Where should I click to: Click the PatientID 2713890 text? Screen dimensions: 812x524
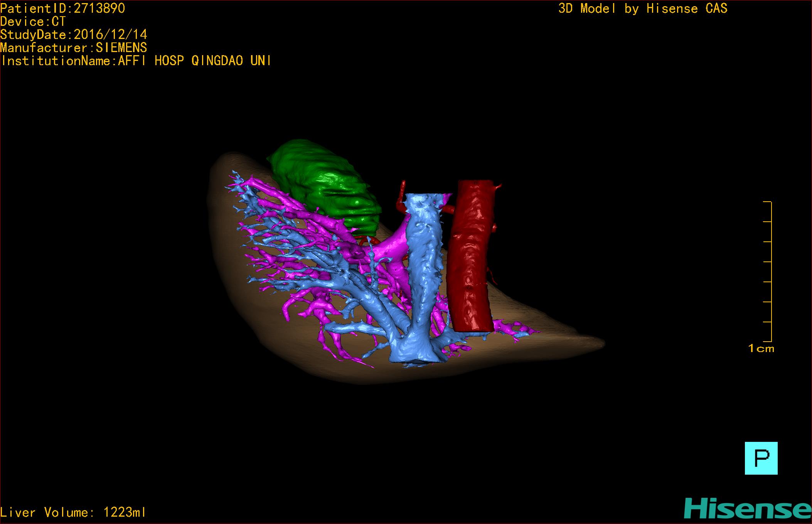click(x=62, y=8)
